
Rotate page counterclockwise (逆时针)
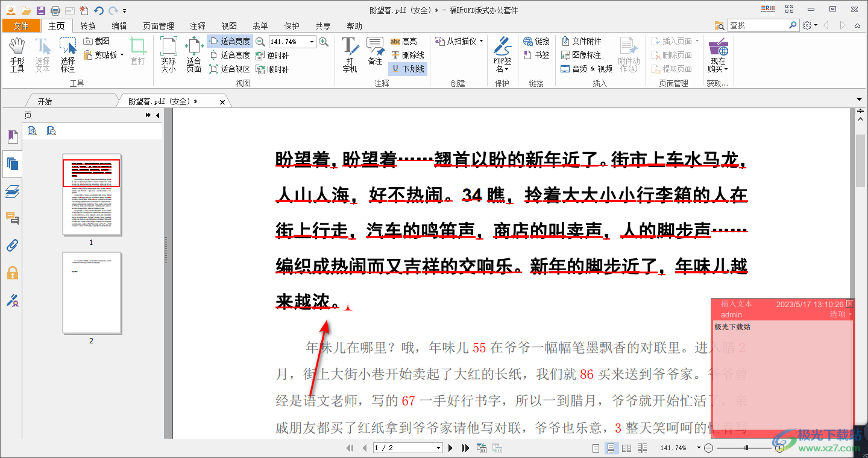tap(272, 55)
